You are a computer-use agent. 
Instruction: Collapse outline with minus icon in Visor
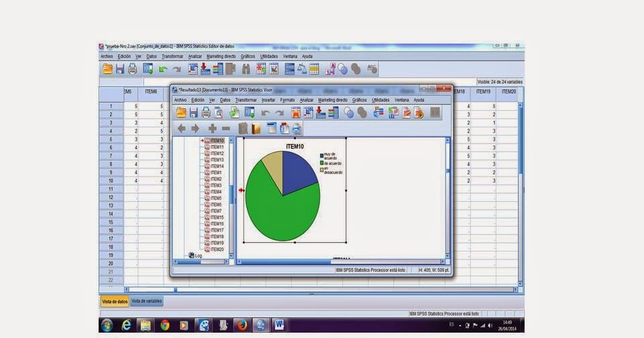(x=225, y=129)
